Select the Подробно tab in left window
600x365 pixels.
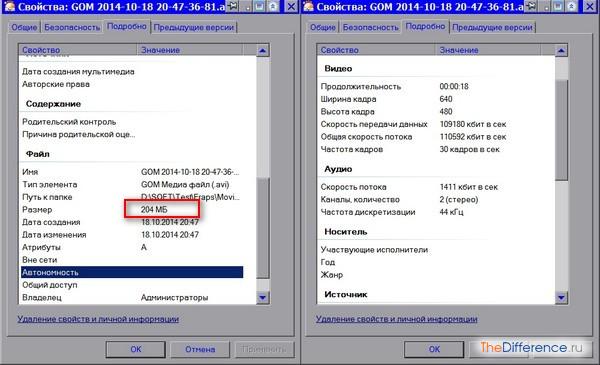pyautogui.click(x=127, y=26)
